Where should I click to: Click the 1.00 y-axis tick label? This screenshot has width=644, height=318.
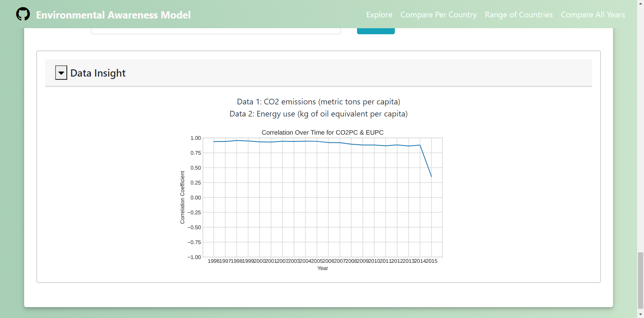click(196, 138)
